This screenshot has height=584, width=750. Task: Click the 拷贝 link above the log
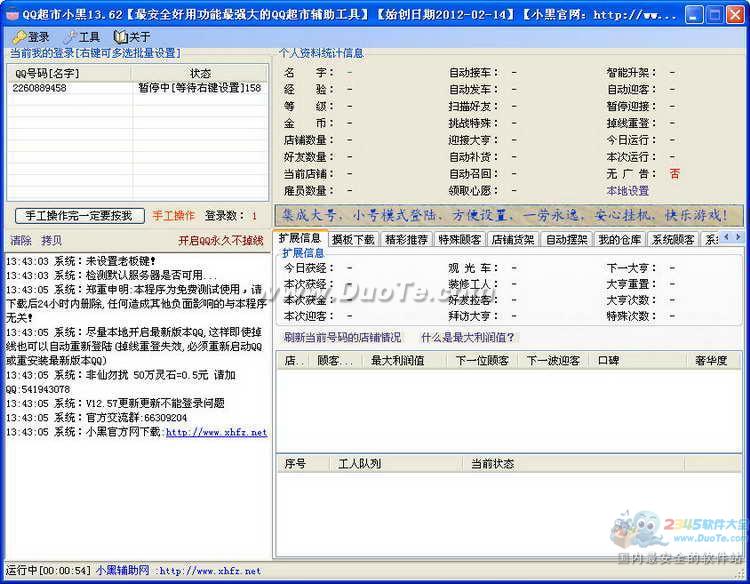pos(51,241)
